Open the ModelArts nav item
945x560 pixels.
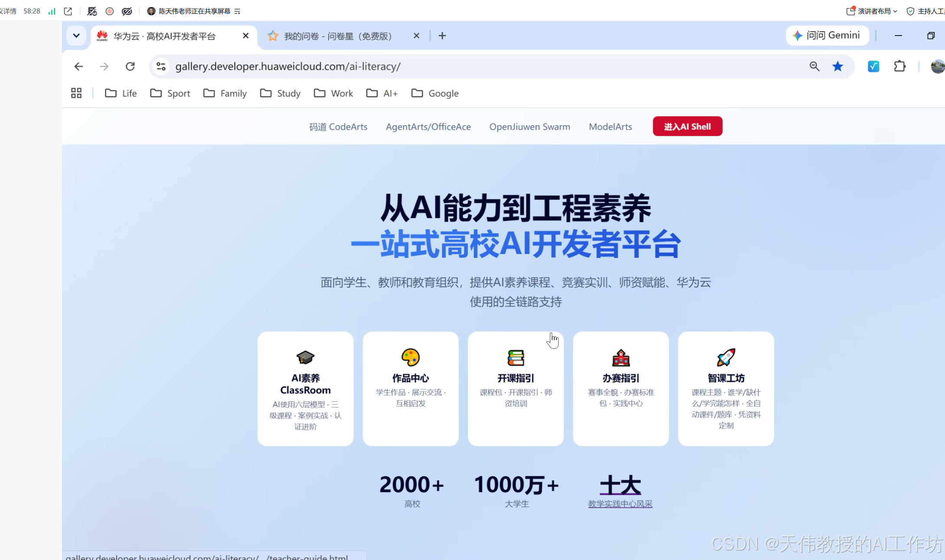click(610, 127)
